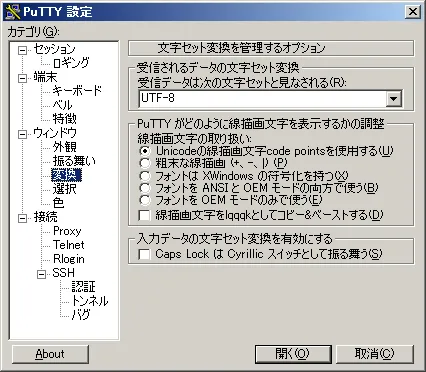Select the highlighted 変換 item
Viewport: 426px width, 372px height.
pos(66,175)
